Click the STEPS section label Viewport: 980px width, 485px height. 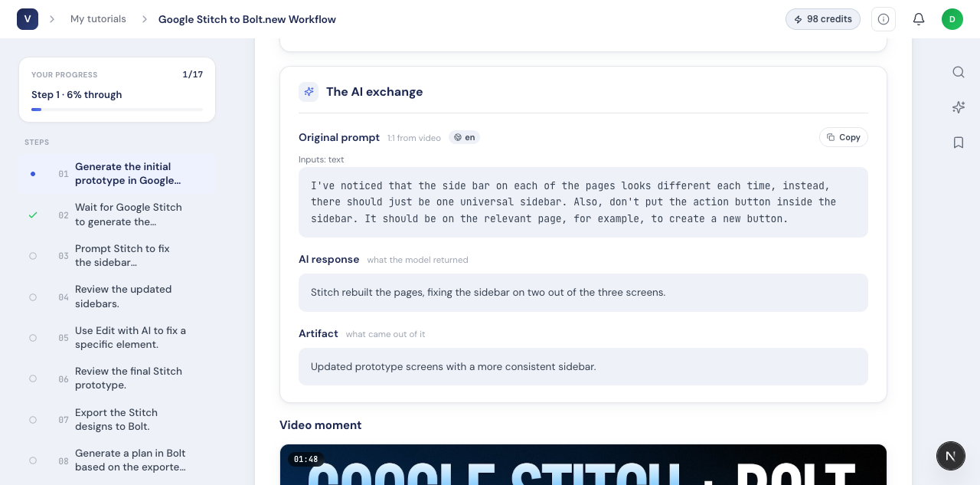pyautogui.click(x=37, y=143)
